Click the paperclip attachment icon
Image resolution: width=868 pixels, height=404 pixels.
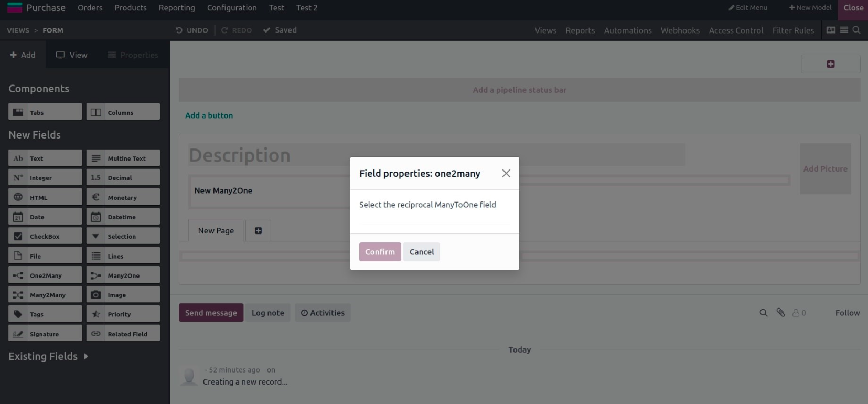[x=780, y=313]
